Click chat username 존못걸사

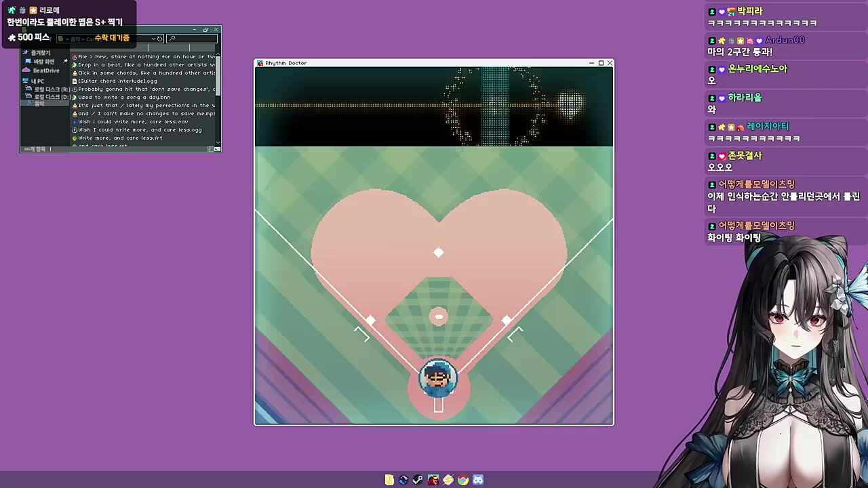[x=745, y=156]
